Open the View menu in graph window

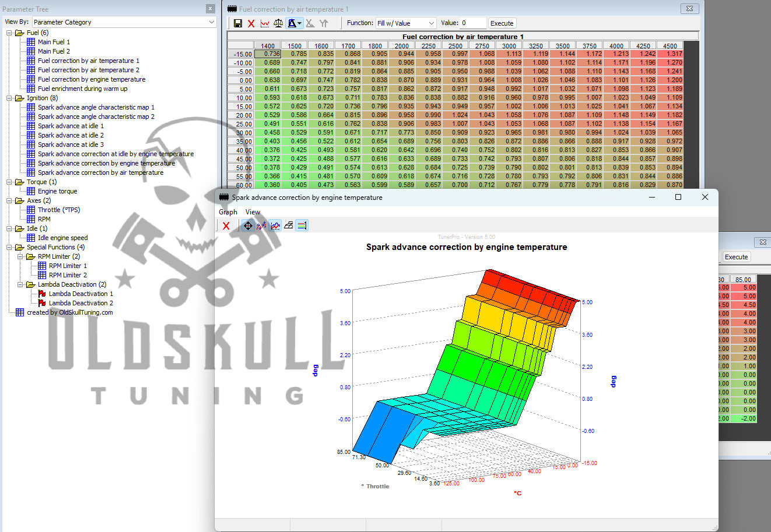(253, 212)
